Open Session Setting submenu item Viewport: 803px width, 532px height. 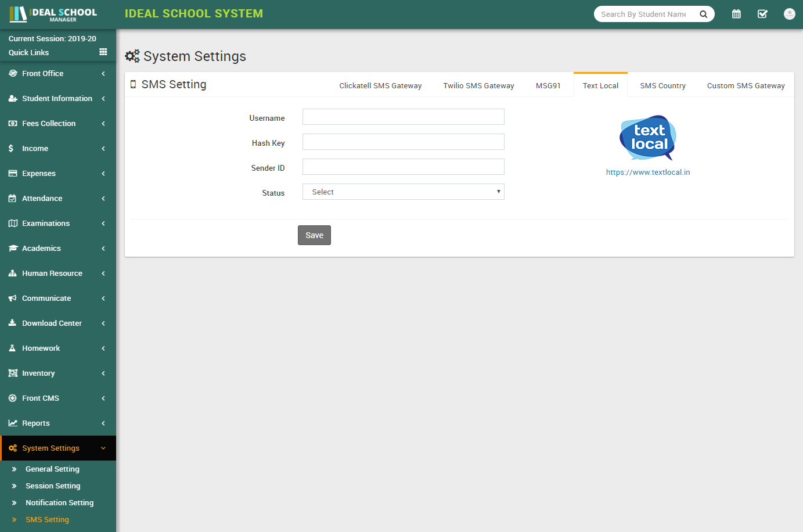point(53,486)
